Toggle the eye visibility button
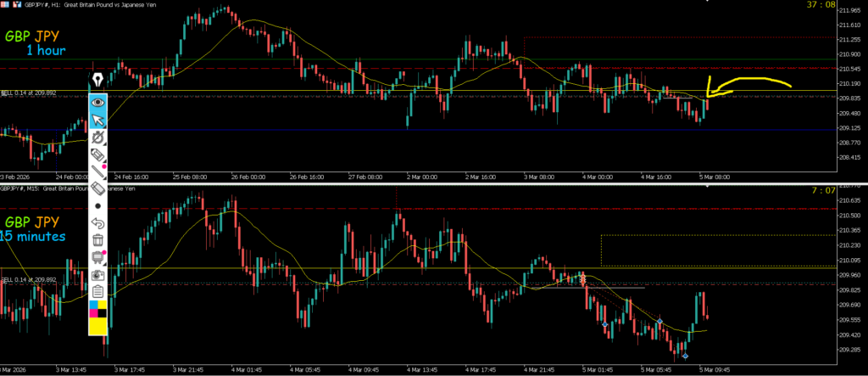Image resolution: width=868 pixels, height=376 pixels. 98,101
